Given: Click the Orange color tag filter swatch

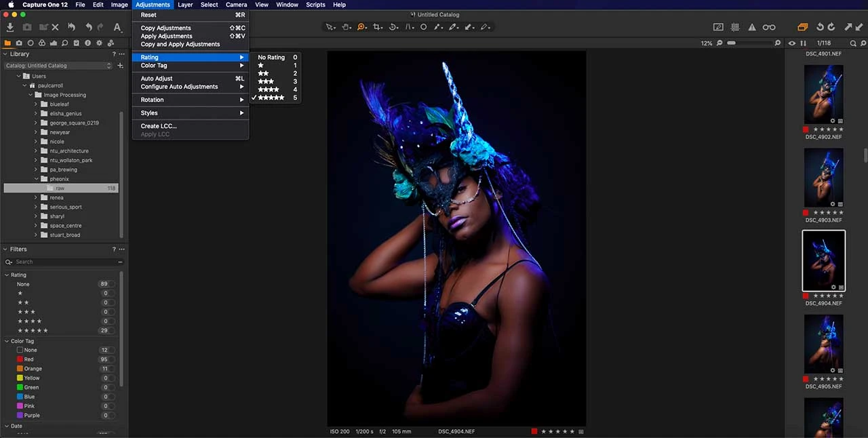Looking at the screenshot, I should pos(20,369).
